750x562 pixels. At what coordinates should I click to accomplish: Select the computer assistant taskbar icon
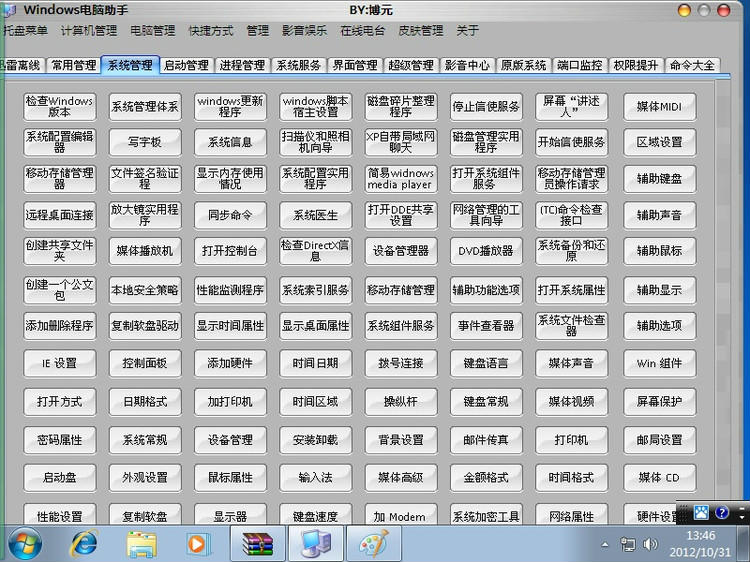pyautogui.click(x=315, y=544)
